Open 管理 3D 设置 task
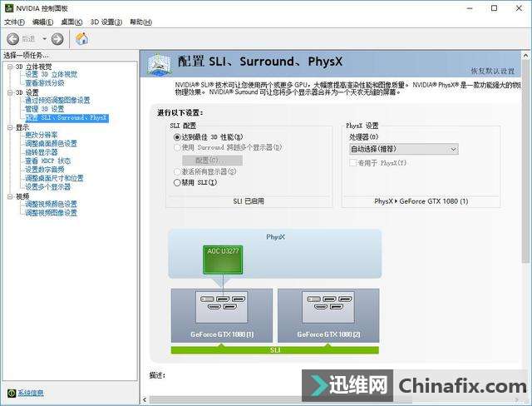The image size is (532, 406). click(x=44, y=109)
